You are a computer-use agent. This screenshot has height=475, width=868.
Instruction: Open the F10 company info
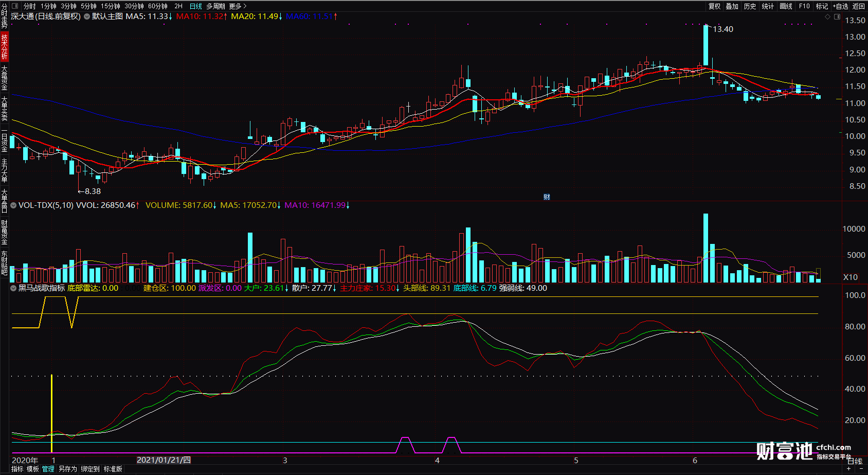804,6
